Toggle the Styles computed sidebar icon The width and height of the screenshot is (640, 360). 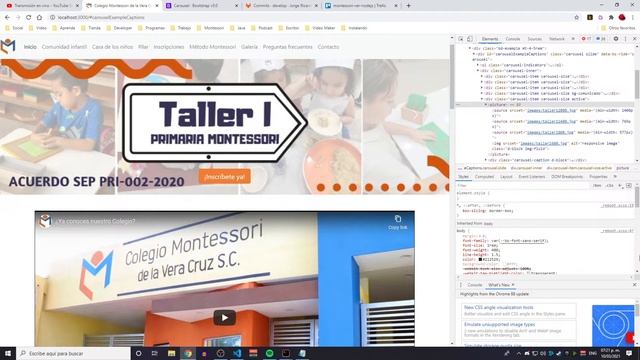coord(629,186)
